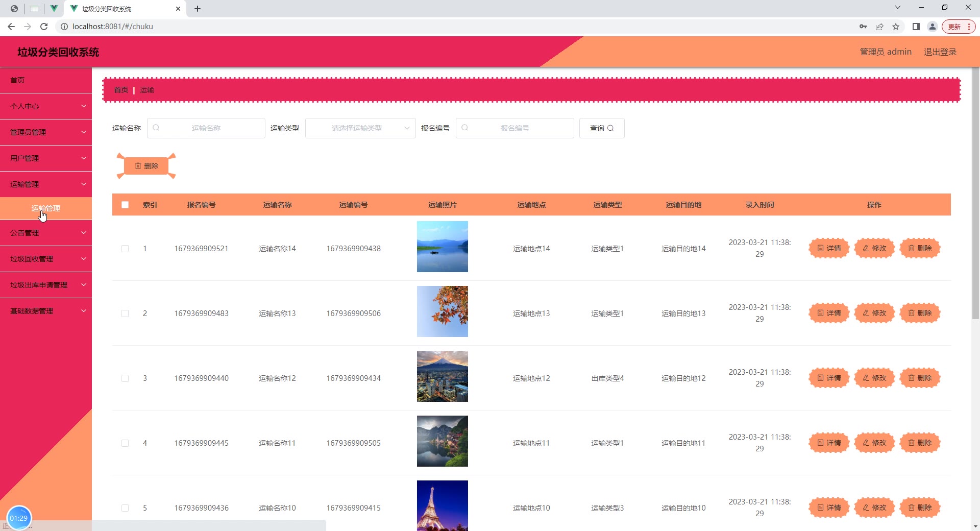Click magnifier icon in 报名编号 search field
The height and width of the screenshot is (531, 980).
(465, 128)
